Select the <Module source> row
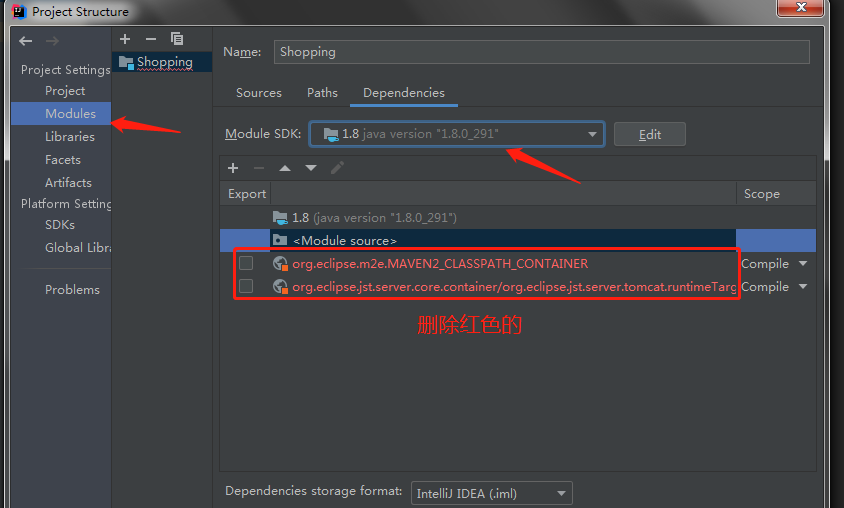The width and height of the screenshot is (844, 508). [518, 241]
